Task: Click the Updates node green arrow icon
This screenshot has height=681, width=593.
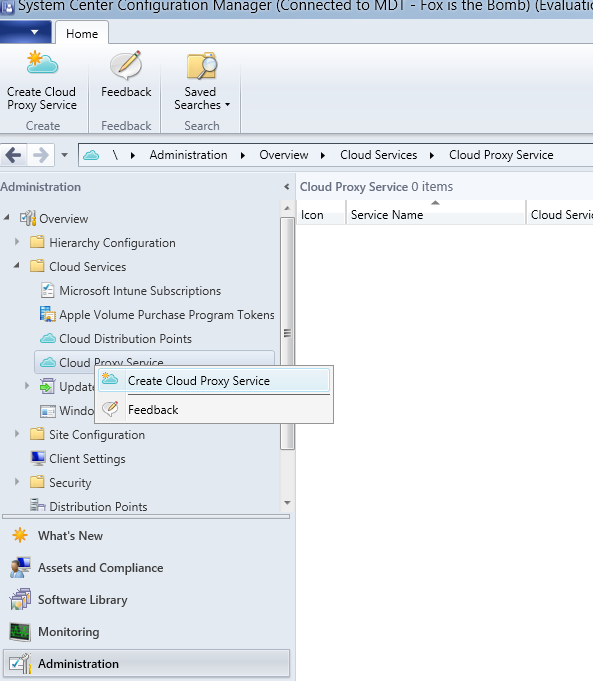Action: pyautogui.click(x=47, y=386)
